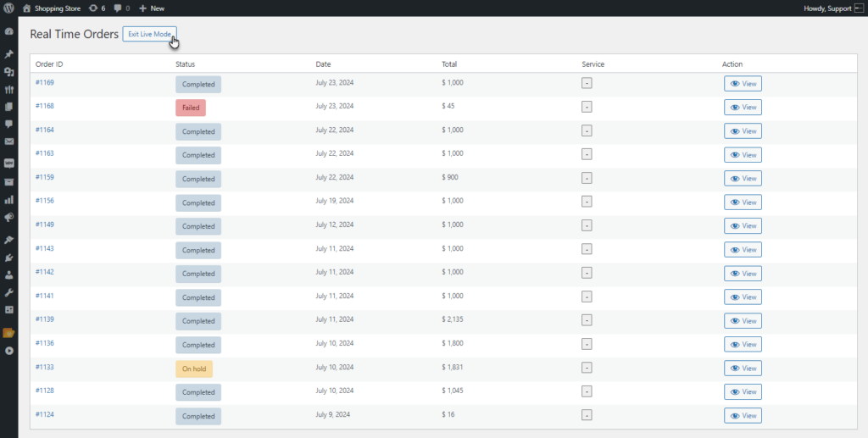Open Users from the sidebar icon
This screenshot has width=868, height=438.
coord(8,274)
